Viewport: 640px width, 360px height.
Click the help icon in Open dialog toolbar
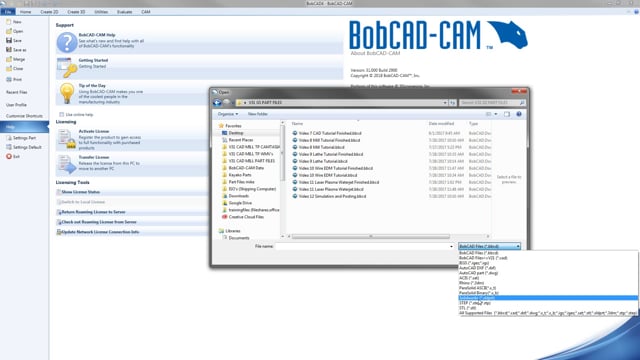[519, 114]
